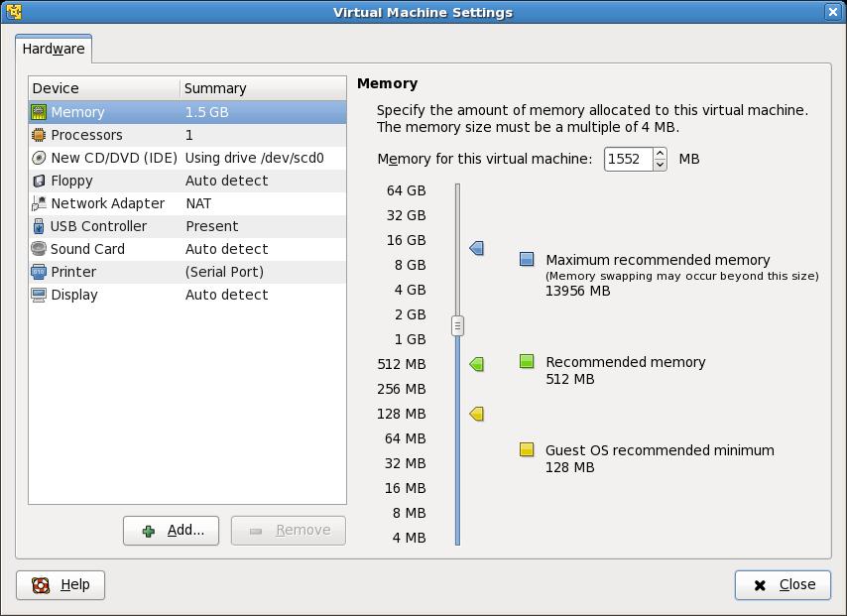Select the Sound Card icon
Image resolution: width=847 pixels, height=616 pixels.
[39, 249]
